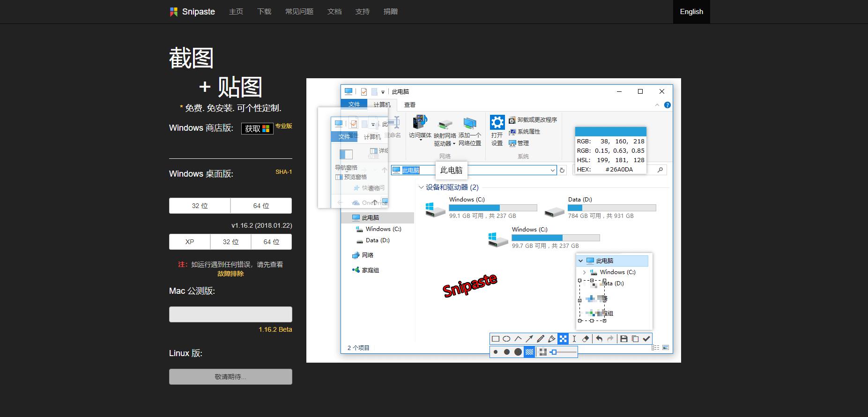This screenshot has height=417, width=868.
Task: Click the mosaic intensity slider handle
Action: coord(554,352)
